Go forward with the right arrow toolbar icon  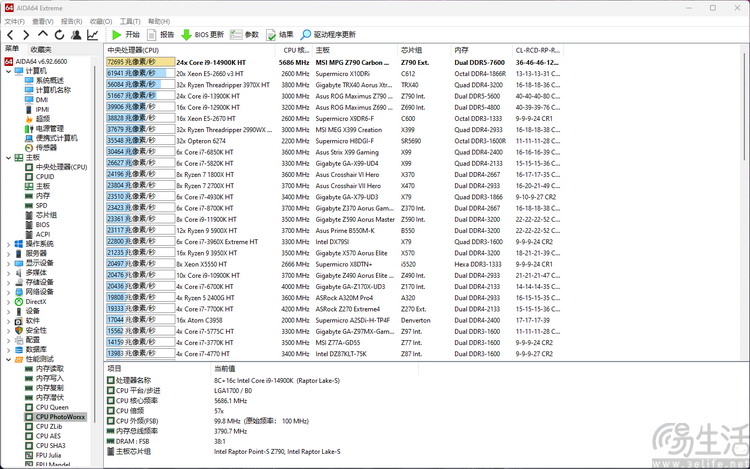point(26,34)
